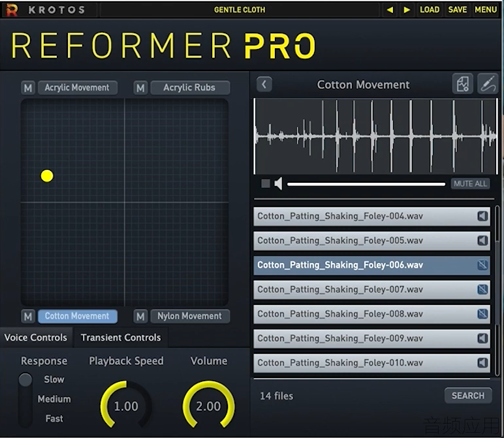Switch to Voice Controls tab
This screenshot has width=504, height=438.
(36, 337)
